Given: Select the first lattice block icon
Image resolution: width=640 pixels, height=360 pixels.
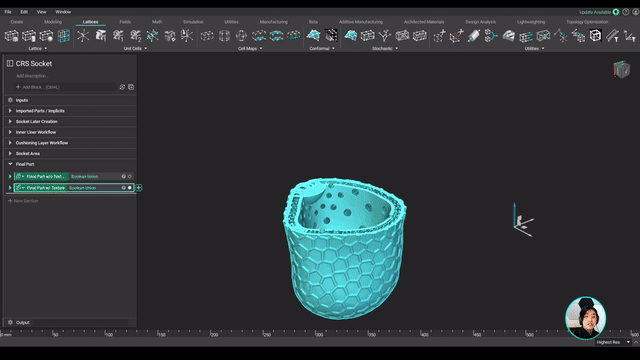Looking at the screenshot, I should click(x=11, y=36).
